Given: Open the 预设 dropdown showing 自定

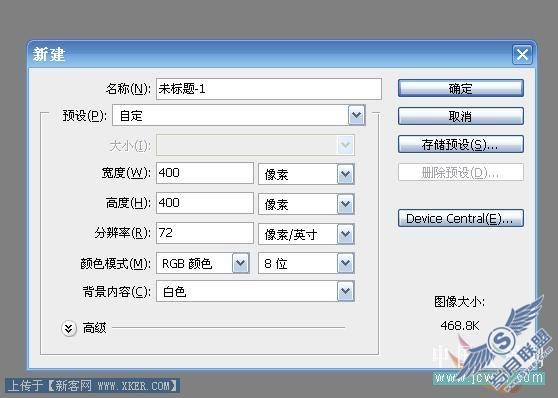Looking at the screenshot, I should coord(239,115).
